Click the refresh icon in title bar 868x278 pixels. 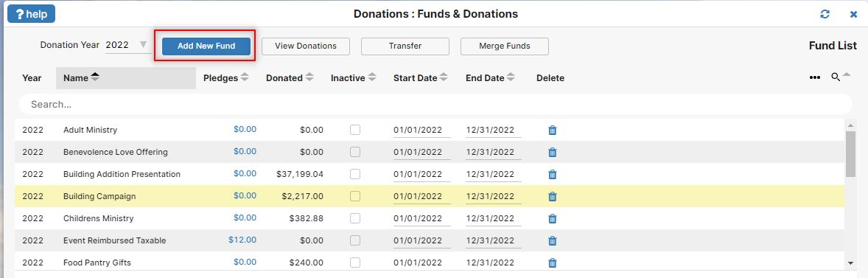tap(825, 14)
